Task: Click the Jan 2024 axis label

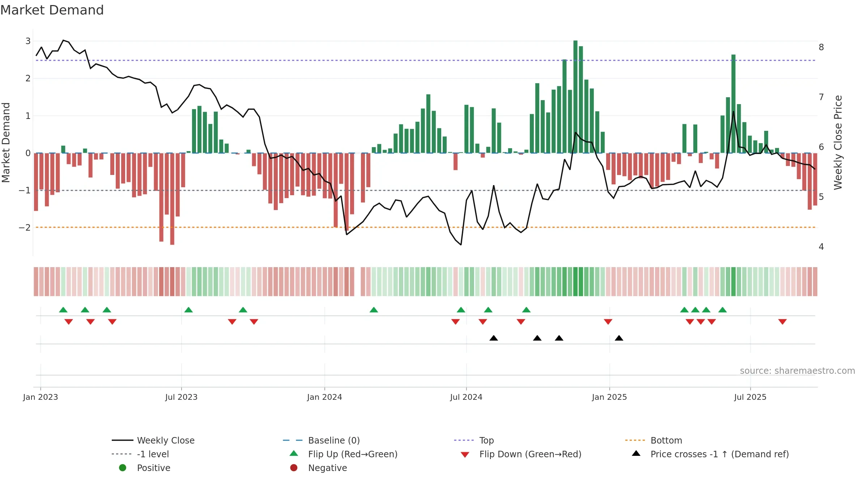Action: click(325, 397)
